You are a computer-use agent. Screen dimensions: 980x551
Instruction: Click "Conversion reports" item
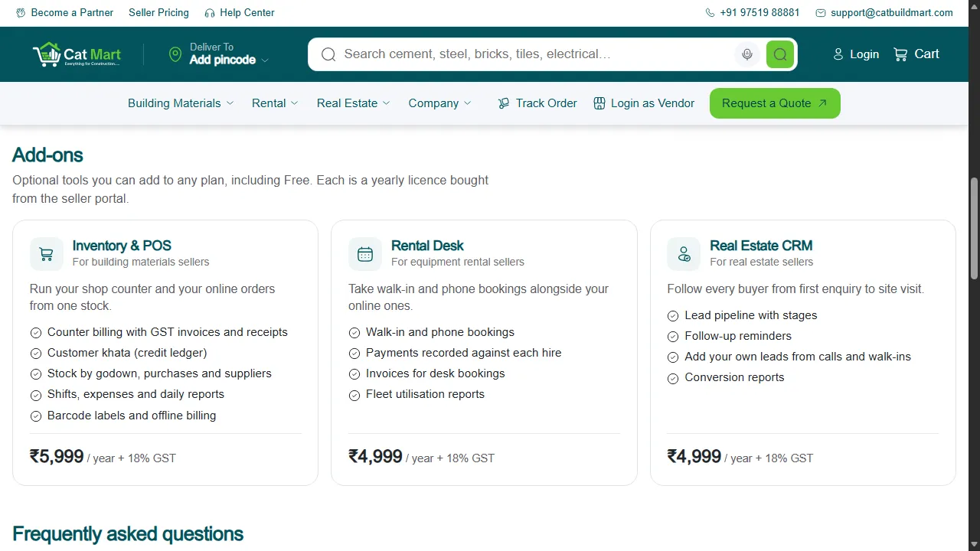click(734, 377)
